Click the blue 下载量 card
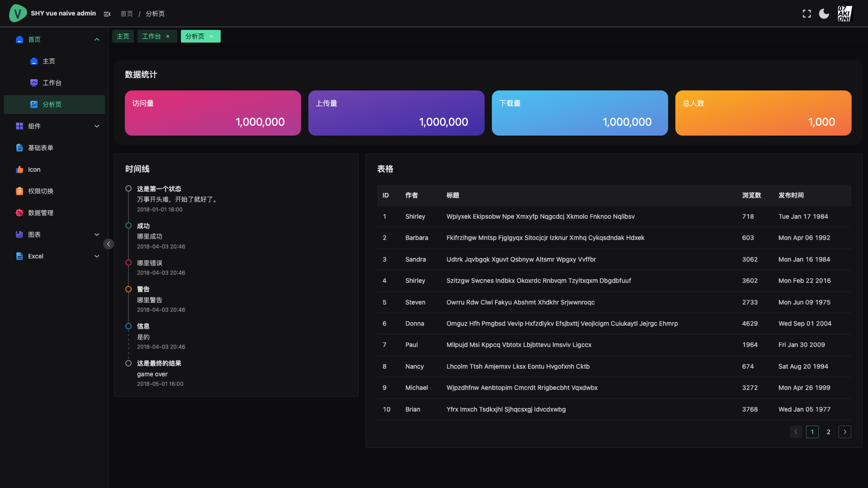868x488 pixels. point(580,113)
